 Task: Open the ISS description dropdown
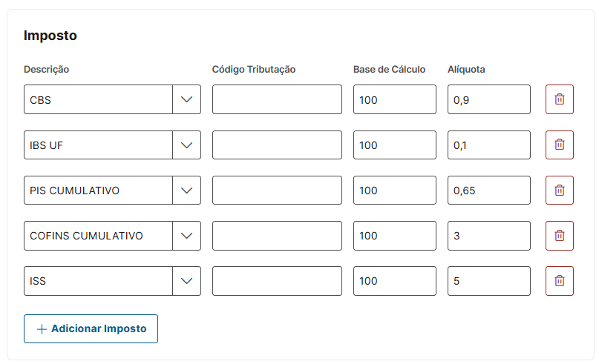[x=186, y=281]
